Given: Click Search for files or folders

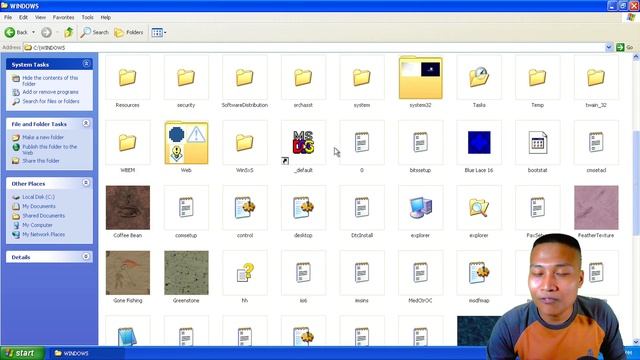Looking at the screenshot, I should tap(51, 101).
